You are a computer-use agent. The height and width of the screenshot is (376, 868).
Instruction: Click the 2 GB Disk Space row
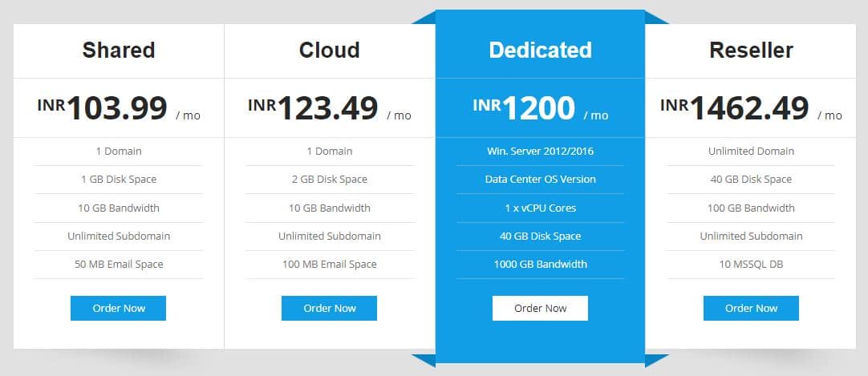coord(330,179)
